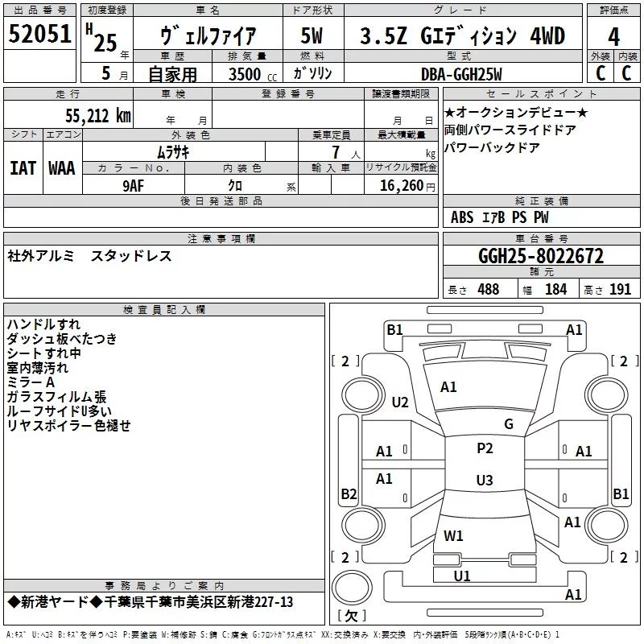Click the P2 marker on the roof
Image resolution: width=644 pixels, height=644 pixels.
click(485, 448)
